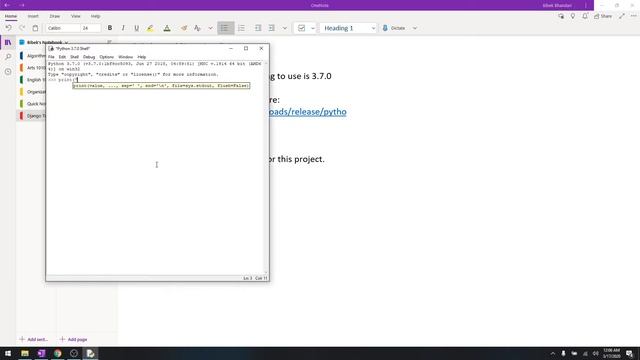Clear formatting with the eraser icon

[x=184, y=28]
